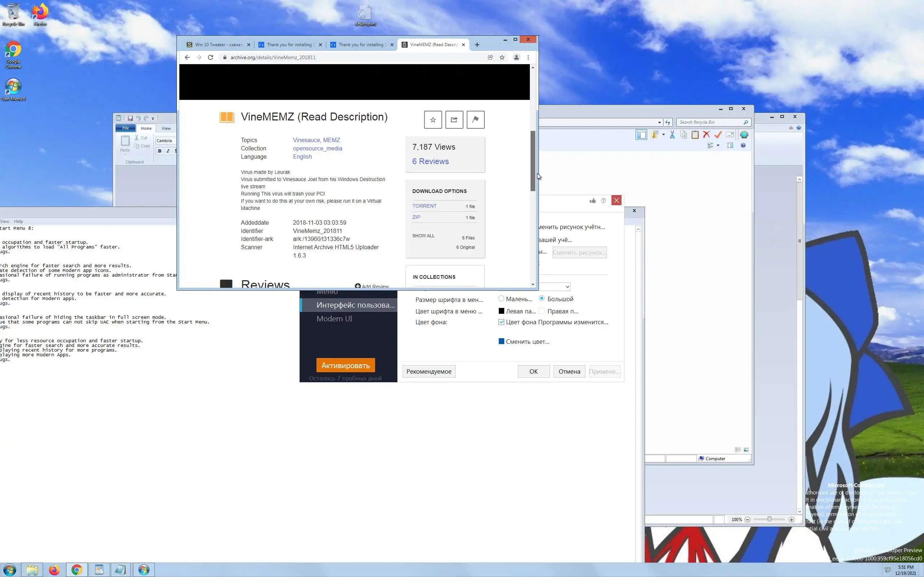Switch to the Win 10 Tweaker tab

pyautogui.click(x=218, y=45)
